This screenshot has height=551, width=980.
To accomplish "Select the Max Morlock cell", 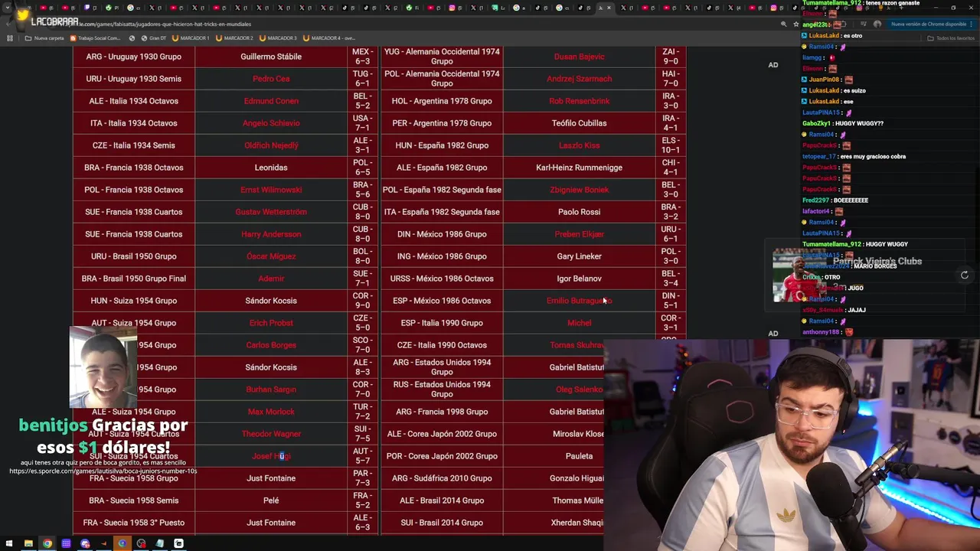I will [271, 412].
